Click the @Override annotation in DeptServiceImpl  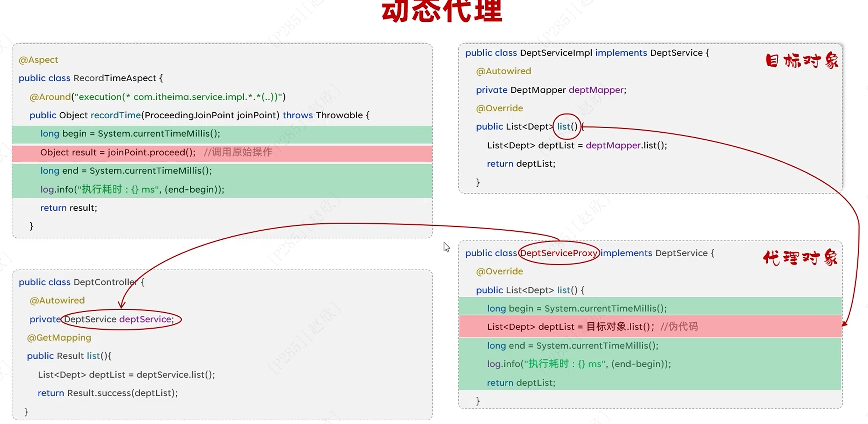(499, 108)
